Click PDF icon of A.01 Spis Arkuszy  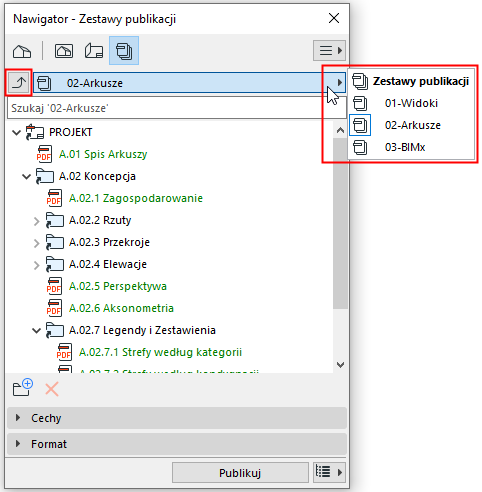(x=44, y=154)
